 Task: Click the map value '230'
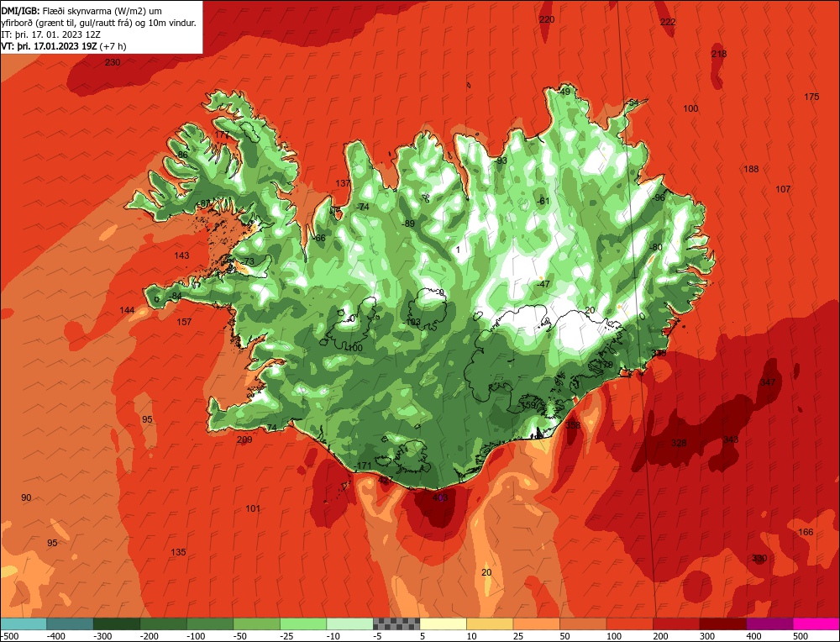pos(113,62)
